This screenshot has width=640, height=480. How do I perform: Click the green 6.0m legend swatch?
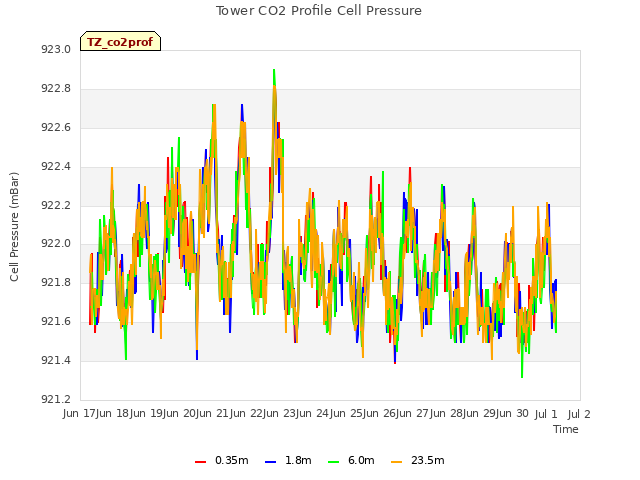333,461
